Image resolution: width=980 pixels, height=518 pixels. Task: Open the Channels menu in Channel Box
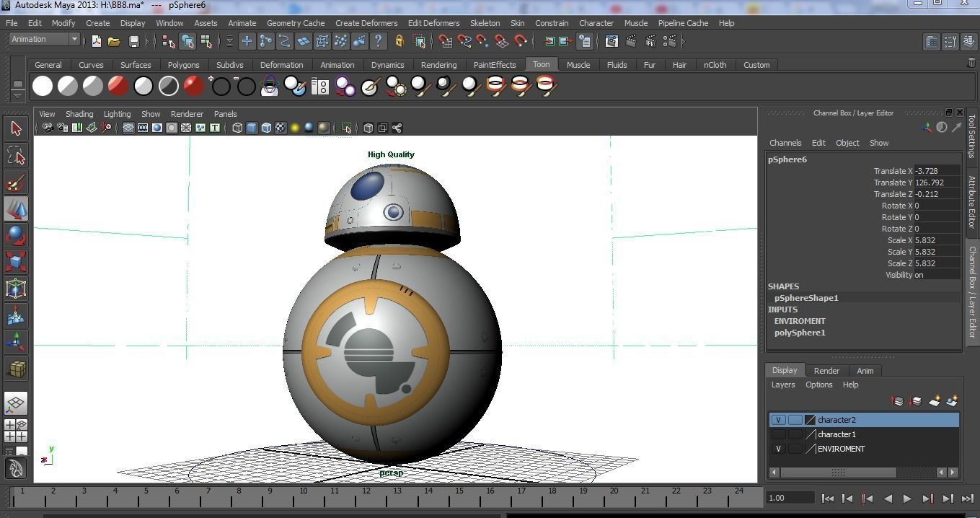click(x=785, y=143)
